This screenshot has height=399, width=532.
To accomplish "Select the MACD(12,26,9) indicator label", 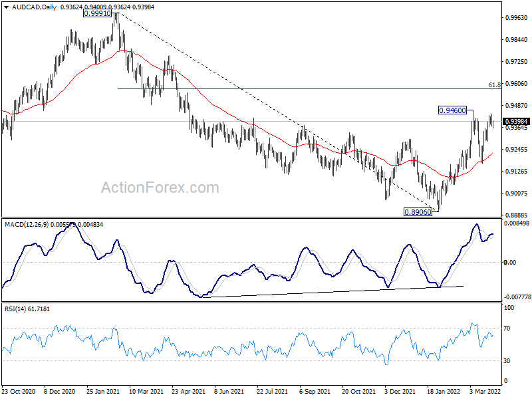I will tap(27, 225).
